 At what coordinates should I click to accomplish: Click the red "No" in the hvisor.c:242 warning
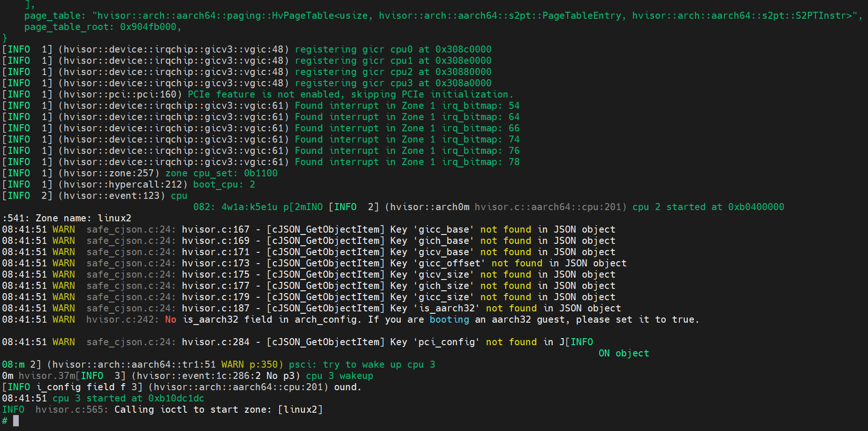click(170, 319)
